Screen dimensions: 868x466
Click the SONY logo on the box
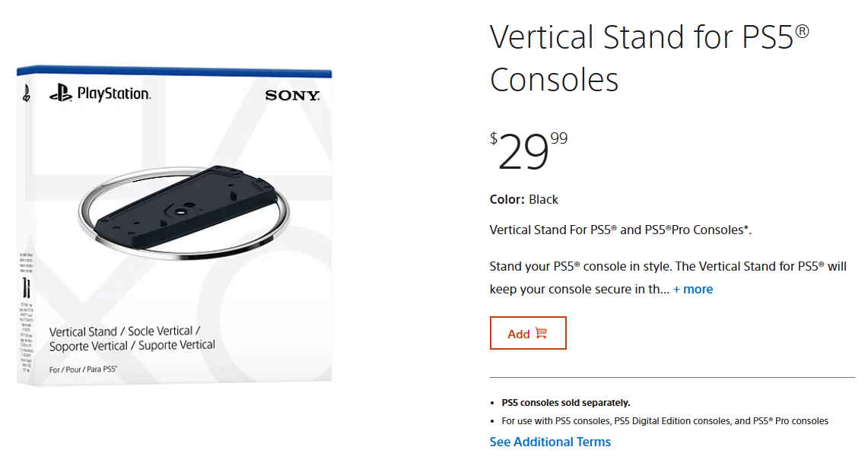click(293, 96)
